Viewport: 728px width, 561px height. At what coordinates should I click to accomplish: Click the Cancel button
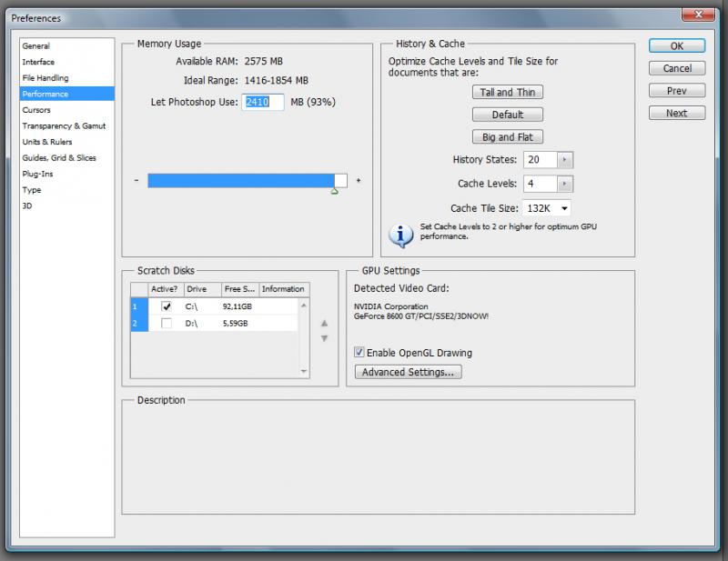[677, 68]
